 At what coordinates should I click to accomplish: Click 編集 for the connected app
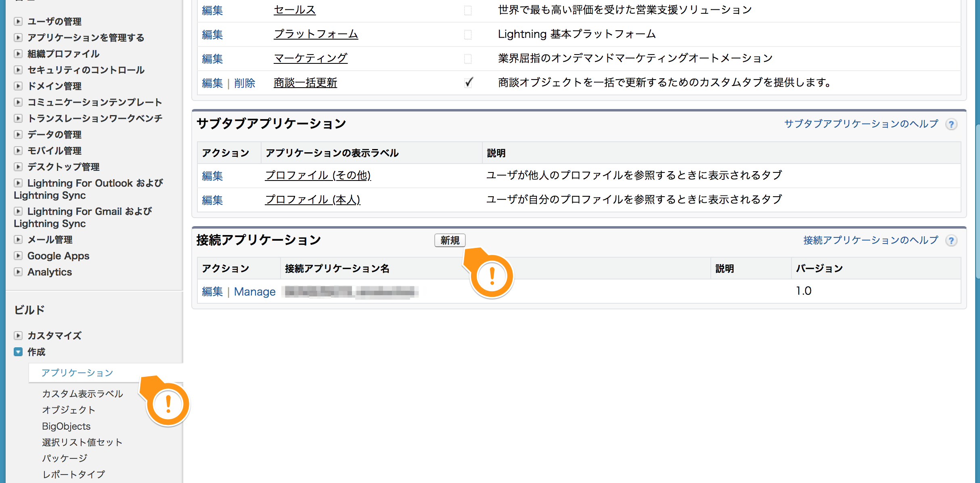(x=212, y=291)
